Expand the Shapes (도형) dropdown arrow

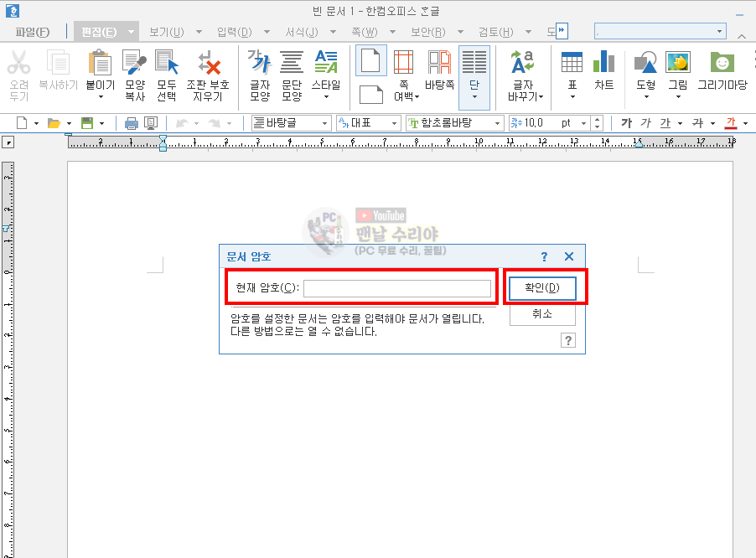(646, 97)
